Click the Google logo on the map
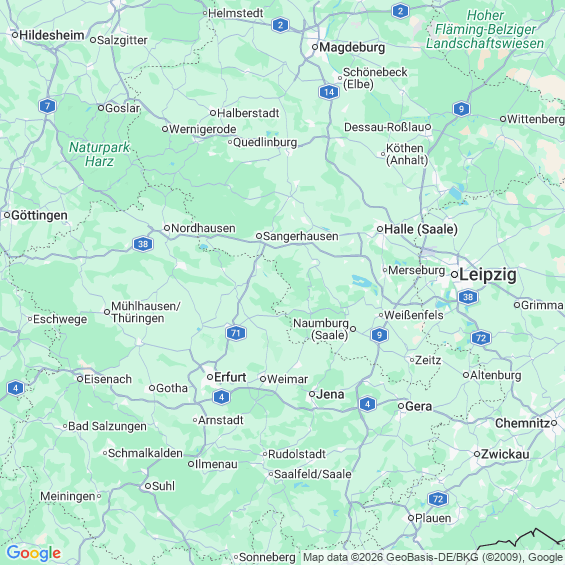The width and height of the screenshot is (565, 565). 34,553
